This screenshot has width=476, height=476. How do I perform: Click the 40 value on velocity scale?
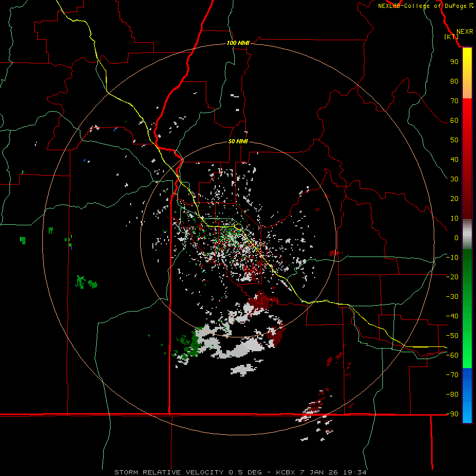pyautogui.click(x=454, y=159)
